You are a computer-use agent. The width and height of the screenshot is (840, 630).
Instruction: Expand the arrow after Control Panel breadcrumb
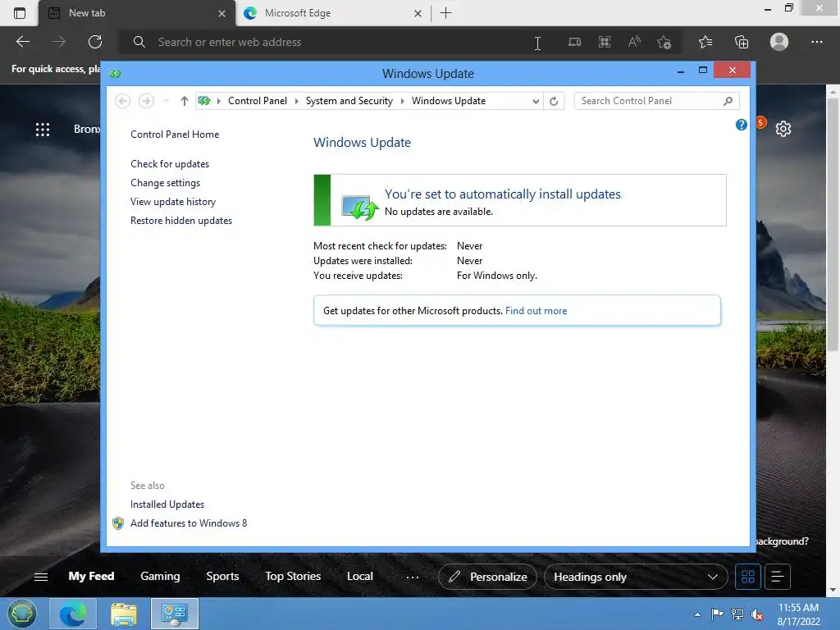point(296,101)
